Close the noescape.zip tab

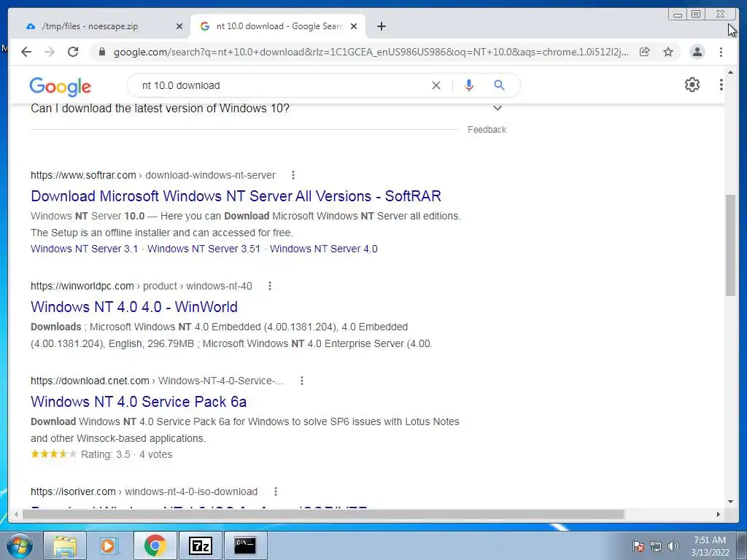[179, 26]
